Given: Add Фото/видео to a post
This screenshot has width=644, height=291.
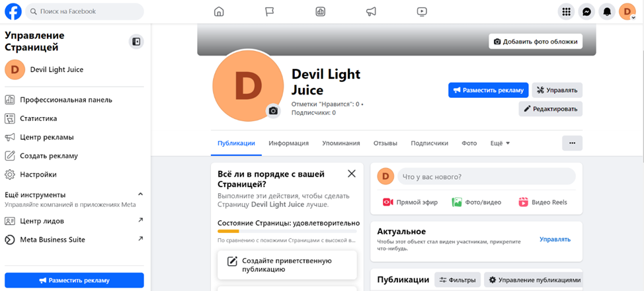Looking at the screenshot, I should (477, 202).
